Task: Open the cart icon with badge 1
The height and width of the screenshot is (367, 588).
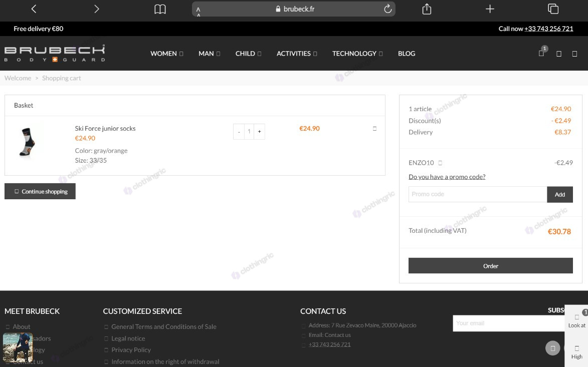Action: (x=541, y=53)
